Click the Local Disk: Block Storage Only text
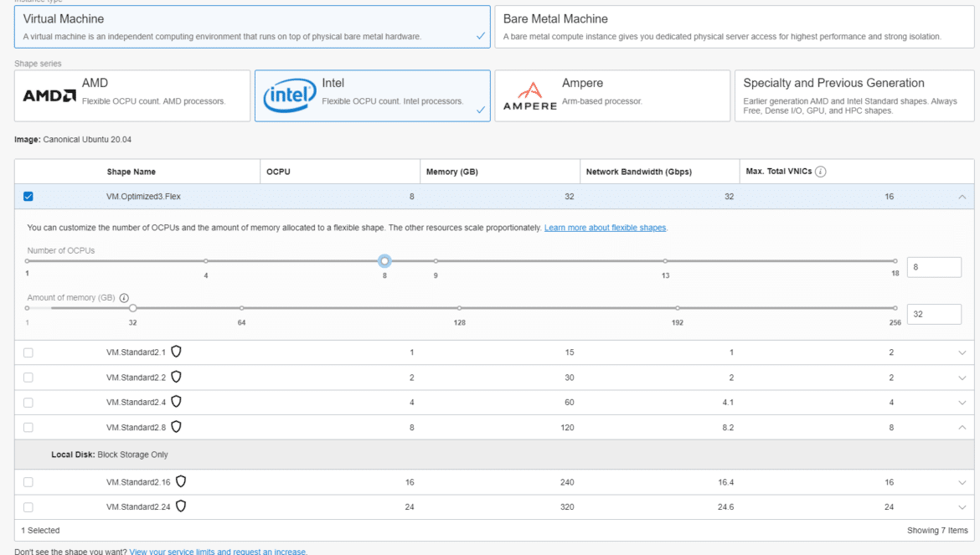The width and height of the screenshot is (980, 555). [110, 455]
